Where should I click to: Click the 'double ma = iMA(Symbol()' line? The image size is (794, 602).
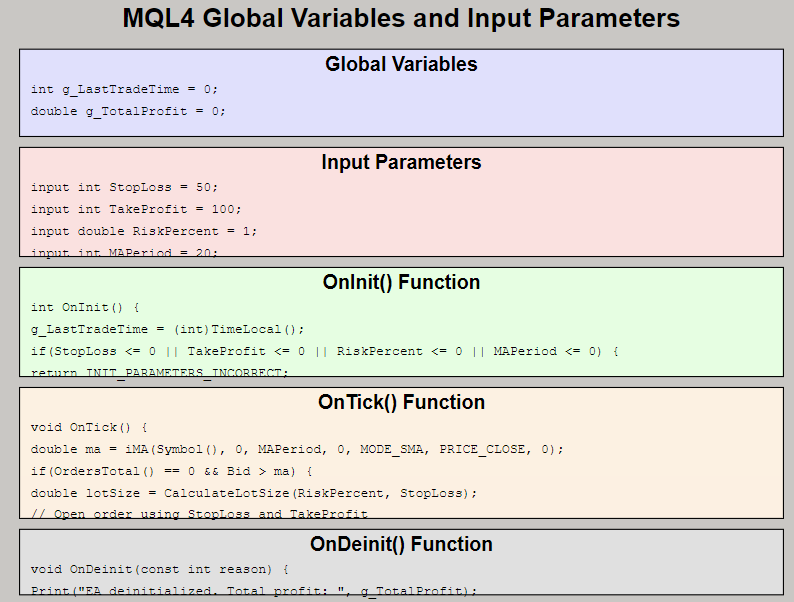click(x=297, y=450)
